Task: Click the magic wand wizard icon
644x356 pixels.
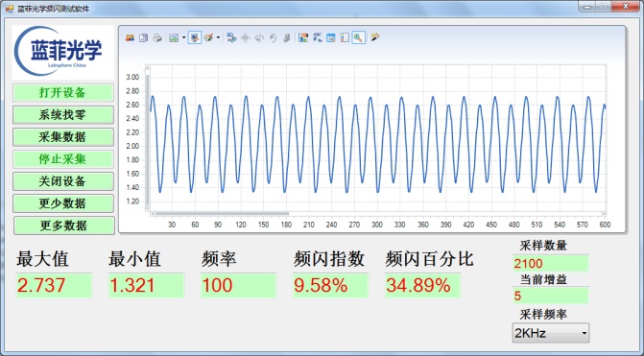Action: pos(374,37)
